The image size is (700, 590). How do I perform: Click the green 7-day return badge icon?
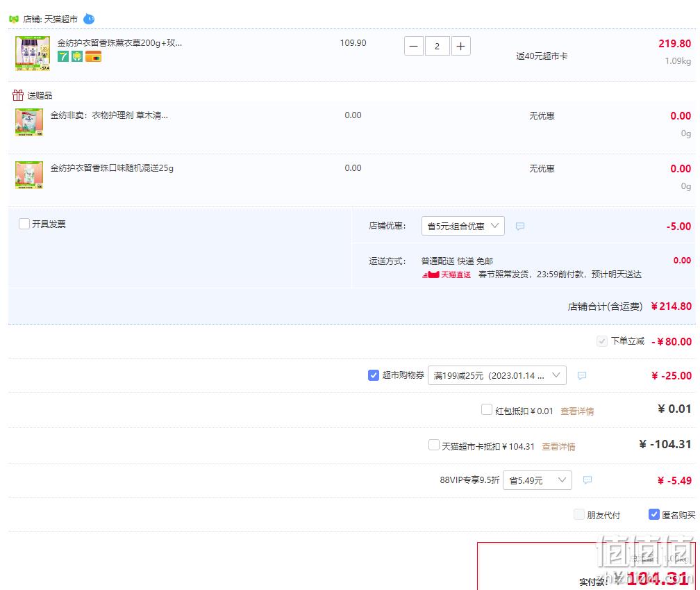click(63, 57)
